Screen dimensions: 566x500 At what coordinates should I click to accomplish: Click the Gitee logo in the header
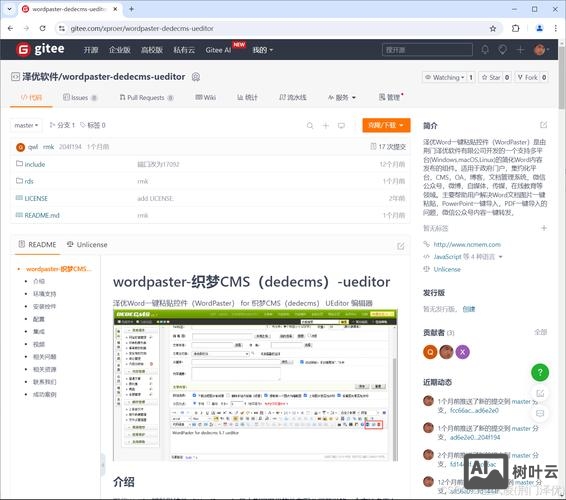click(40, 49)
